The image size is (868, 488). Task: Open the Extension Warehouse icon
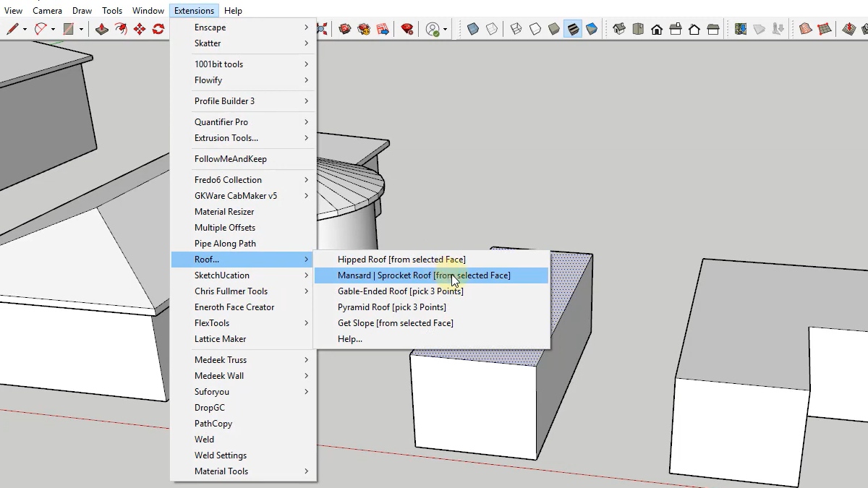pyautogui.click(x=364, y=29)
